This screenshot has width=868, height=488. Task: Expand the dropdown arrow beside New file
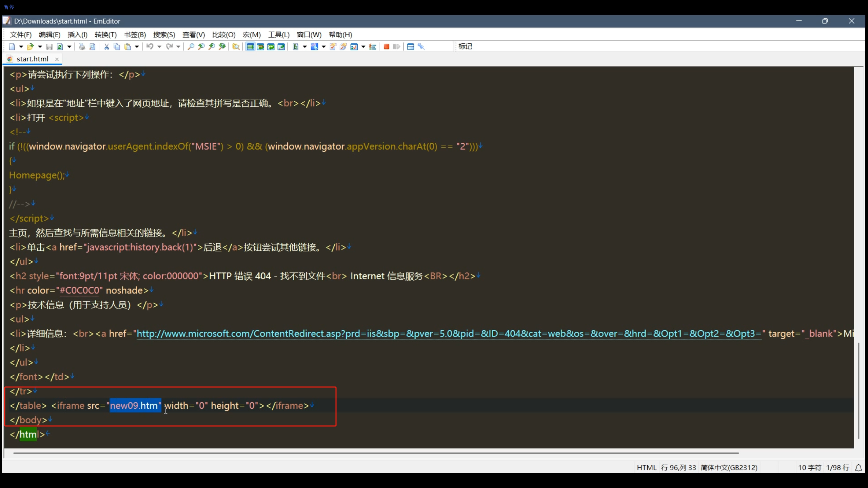click(x=21, y=47)
